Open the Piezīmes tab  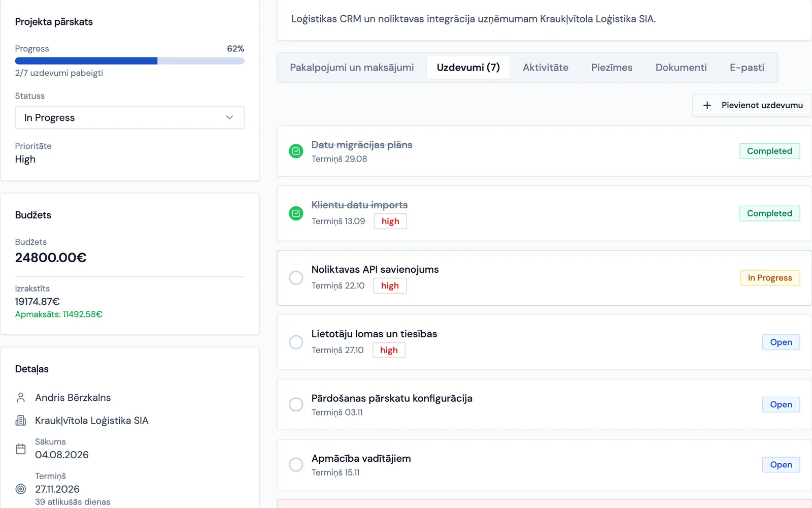click(612, 68)
